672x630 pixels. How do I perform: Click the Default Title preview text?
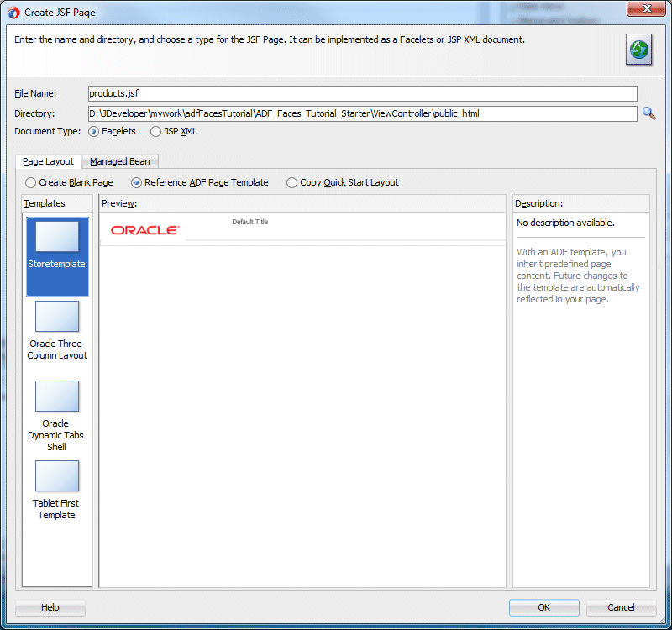249,222
